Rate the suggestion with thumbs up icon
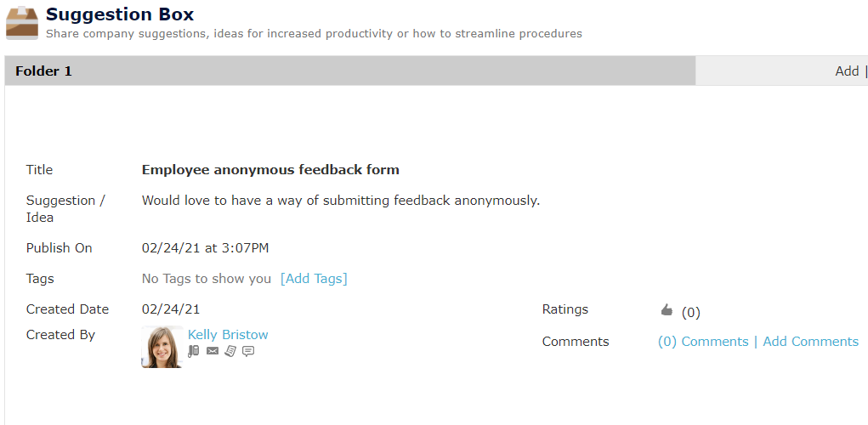 point(667,310)
